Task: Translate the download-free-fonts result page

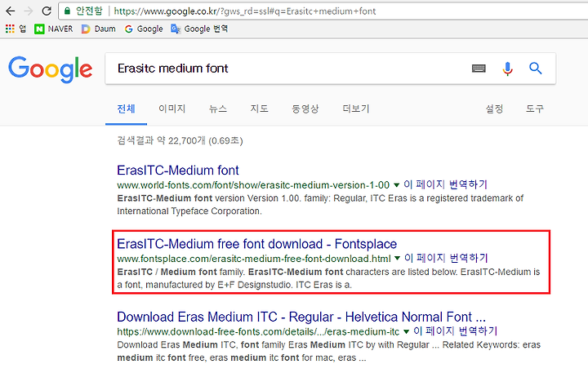Action: pos(455,331)
